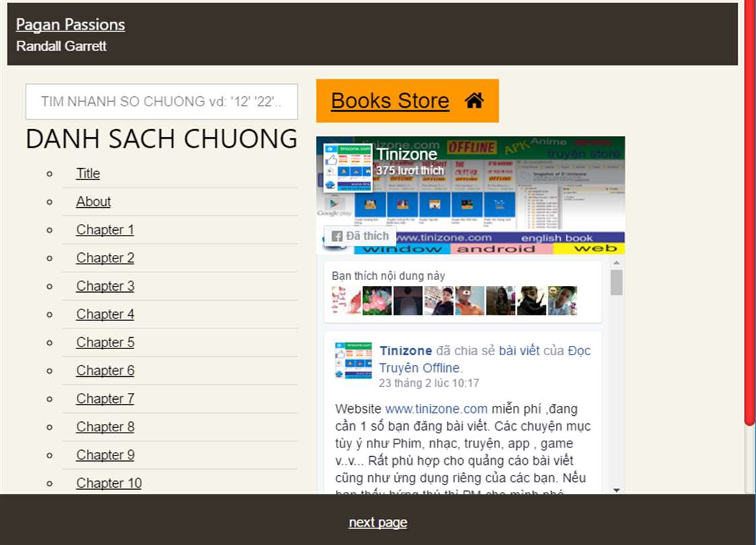Screen dimensions: 756x545
Task: Open Chapter 10
Action: pos(109,483)
